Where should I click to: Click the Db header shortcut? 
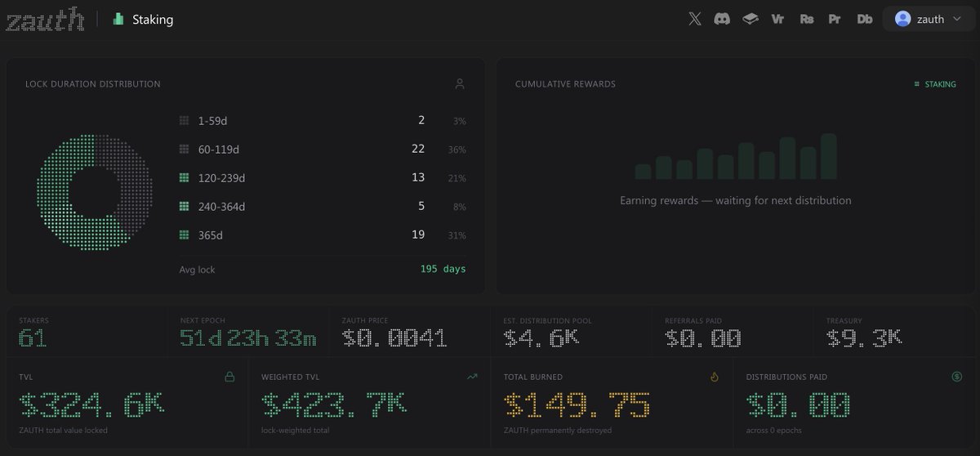(865, 19)
